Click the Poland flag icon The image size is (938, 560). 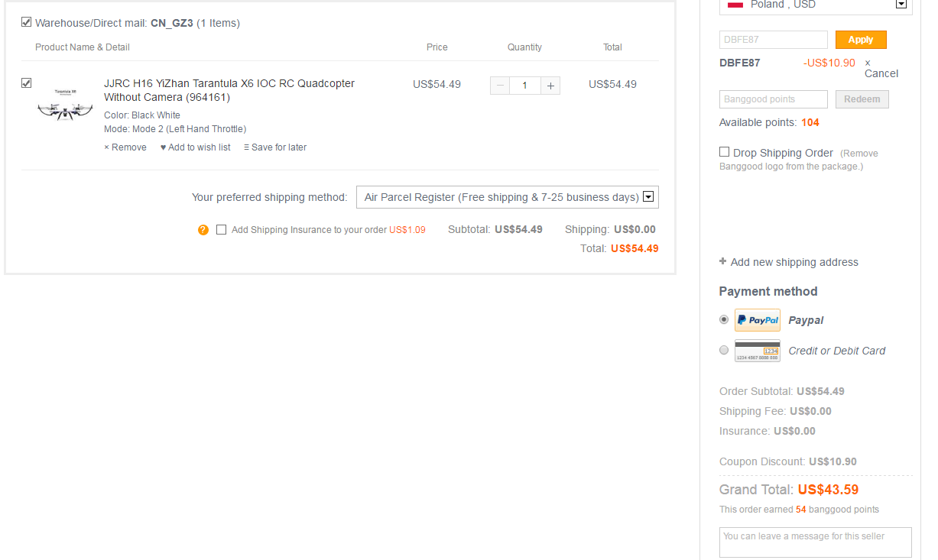coord(735,5)
